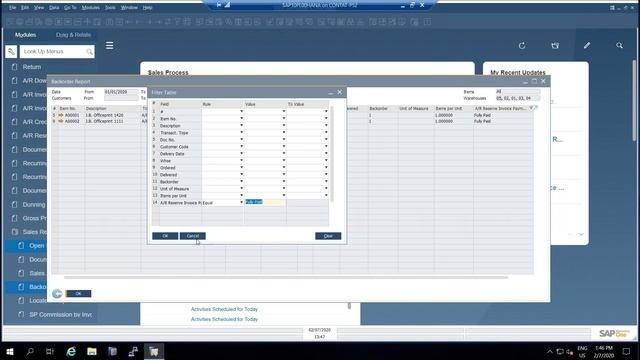
Task: Click the signal strength icon on connection bar
Action: pos(227,5)
